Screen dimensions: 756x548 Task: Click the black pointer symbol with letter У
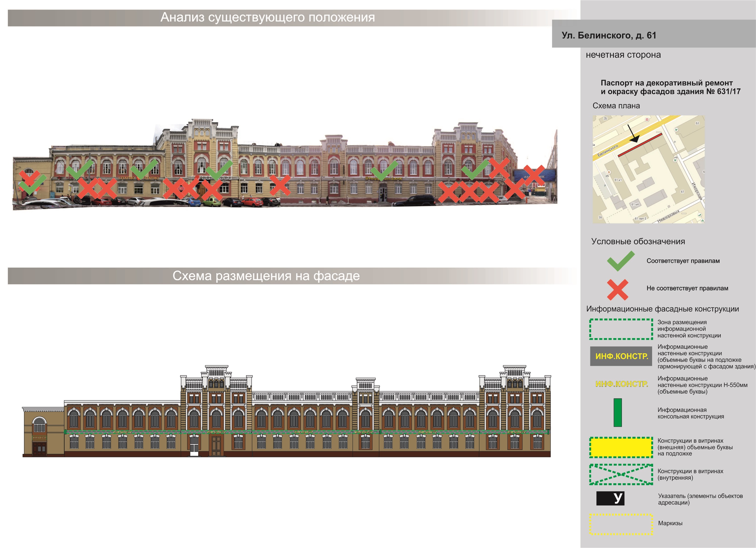pos(610,498)
